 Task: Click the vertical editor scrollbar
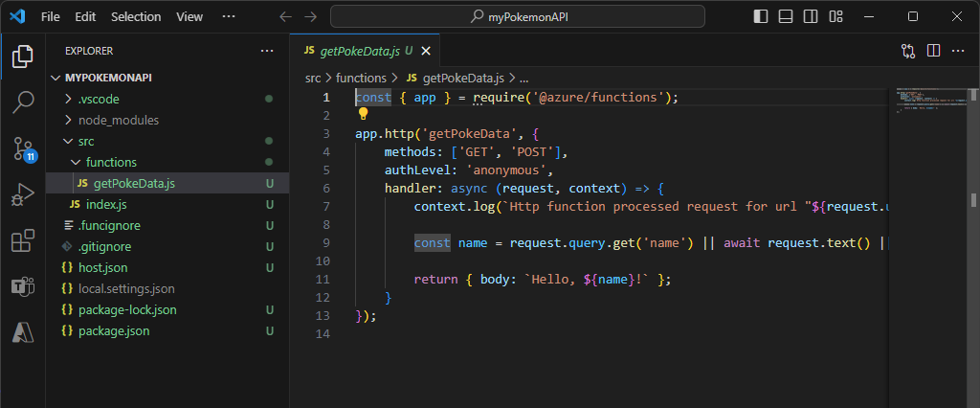point(973,248)
